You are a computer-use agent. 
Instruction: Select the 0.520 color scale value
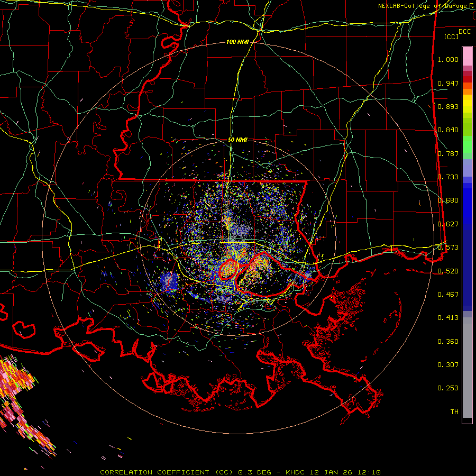coord(448,271)
